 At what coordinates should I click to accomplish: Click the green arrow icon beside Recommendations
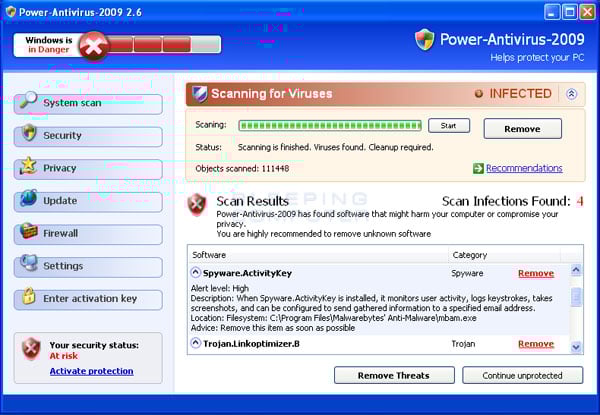pyautogui.click(x=478, y=168)
